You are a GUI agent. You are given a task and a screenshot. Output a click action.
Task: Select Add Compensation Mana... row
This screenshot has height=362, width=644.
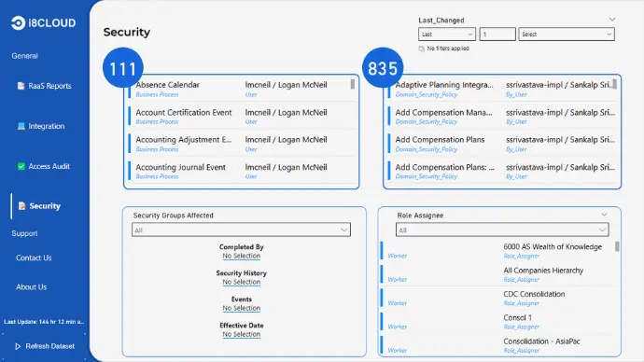[502, 116]
